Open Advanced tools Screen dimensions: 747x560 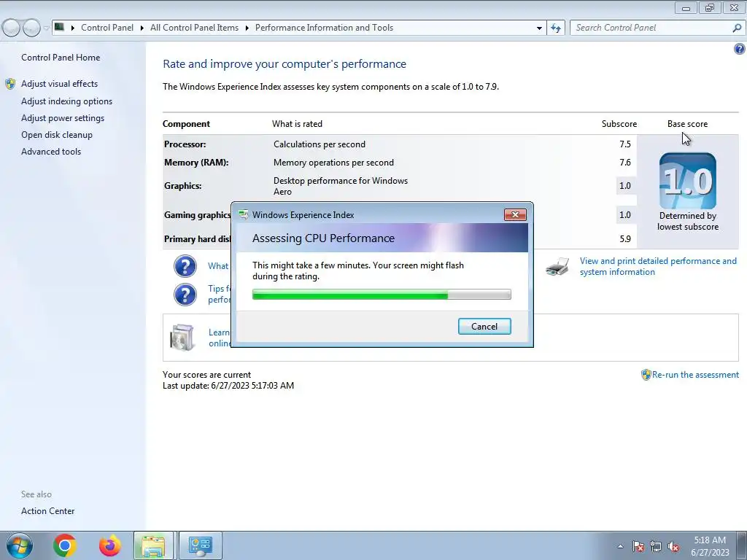[x=51, y=152]
